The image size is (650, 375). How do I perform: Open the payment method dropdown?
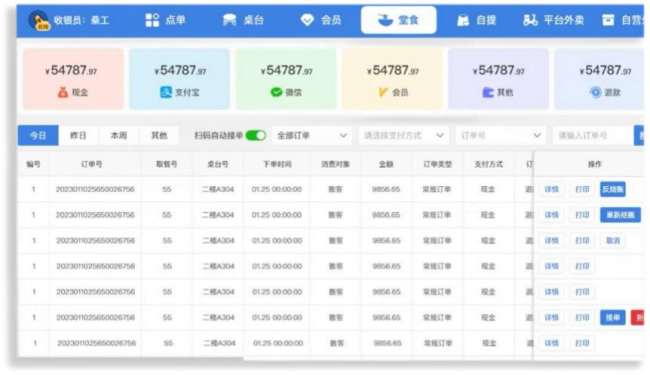pos(403,135)
